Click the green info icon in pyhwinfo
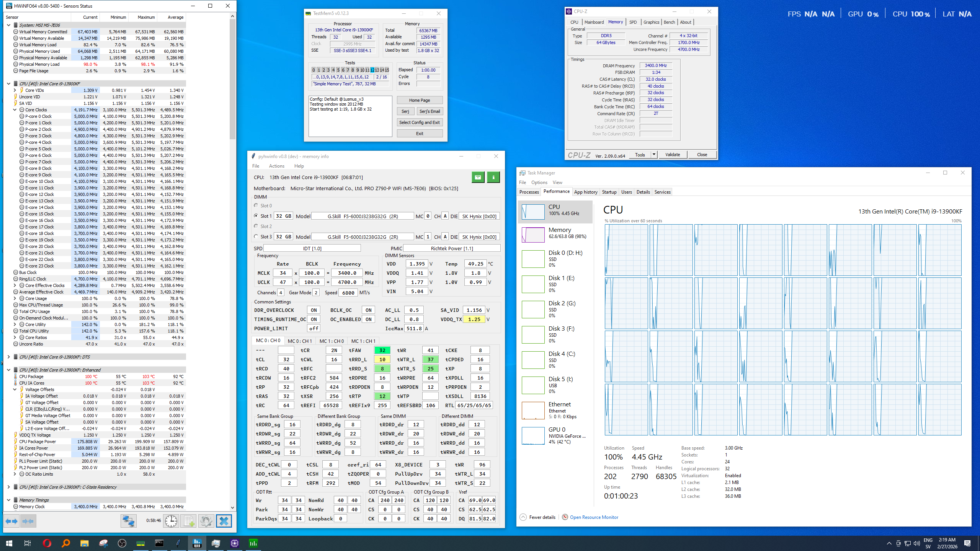 493,177
